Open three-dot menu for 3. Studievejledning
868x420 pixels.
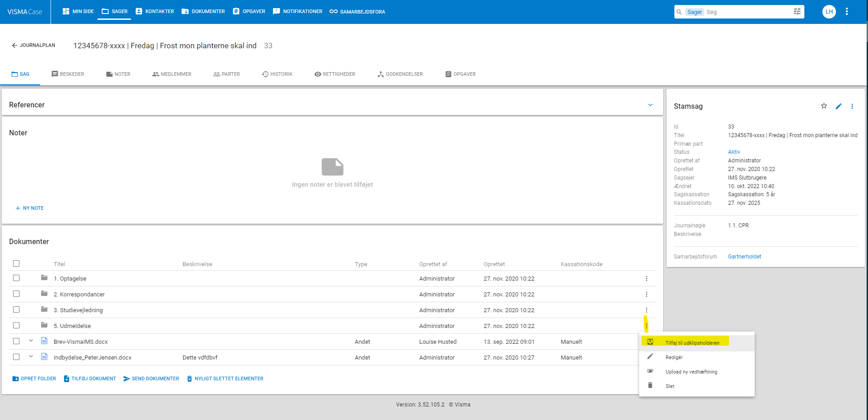646,310
